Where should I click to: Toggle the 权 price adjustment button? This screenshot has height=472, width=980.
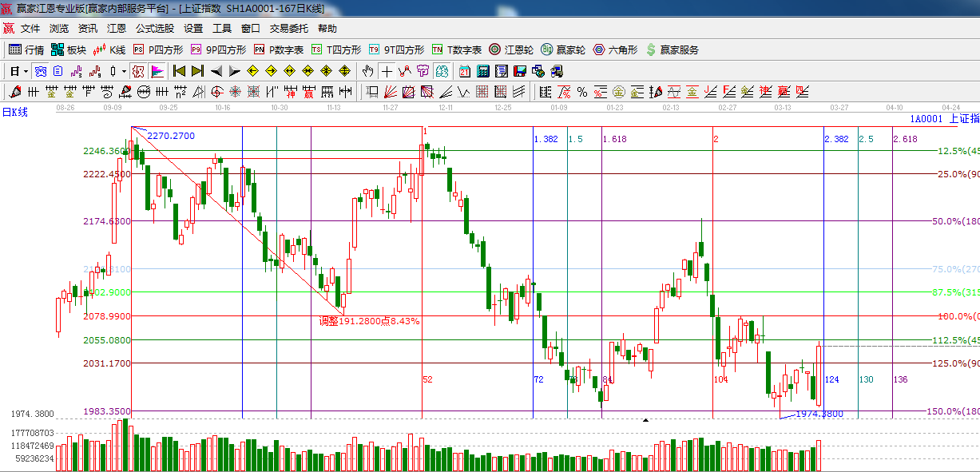(x=138, y=71)
